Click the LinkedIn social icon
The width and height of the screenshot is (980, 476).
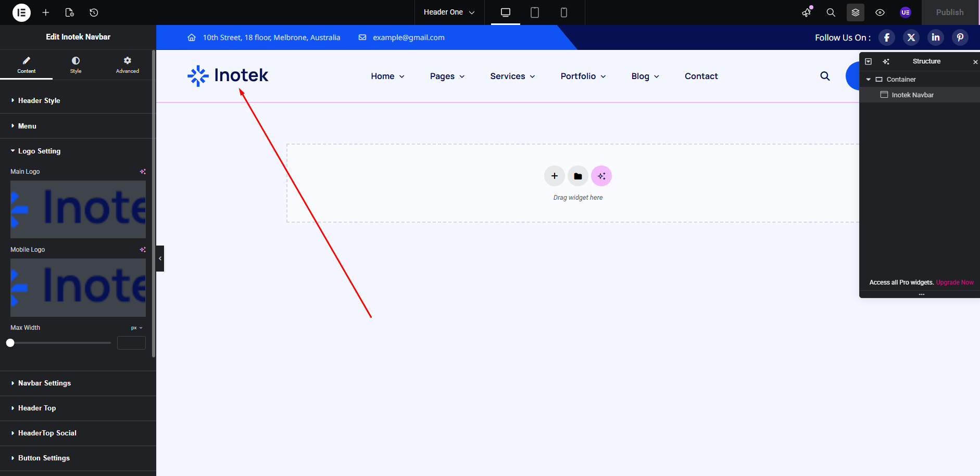(x=936, y=37)
